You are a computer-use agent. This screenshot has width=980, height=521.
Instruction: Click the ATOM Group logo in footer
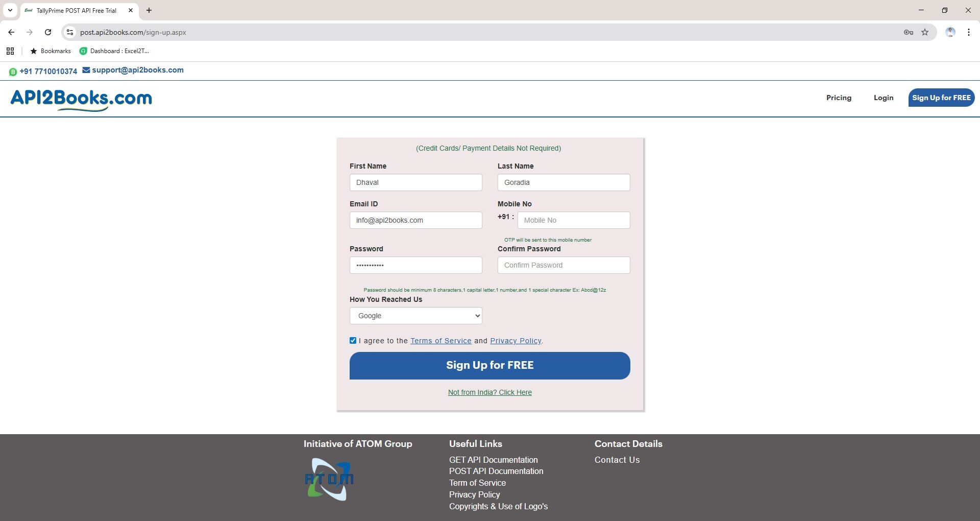coord(329,479)
